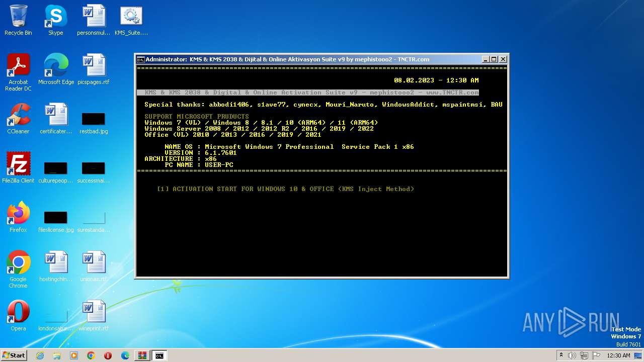The image size is (644, 362).
Task: Select the wineprint.rtf document
Action: coord(94,316)
